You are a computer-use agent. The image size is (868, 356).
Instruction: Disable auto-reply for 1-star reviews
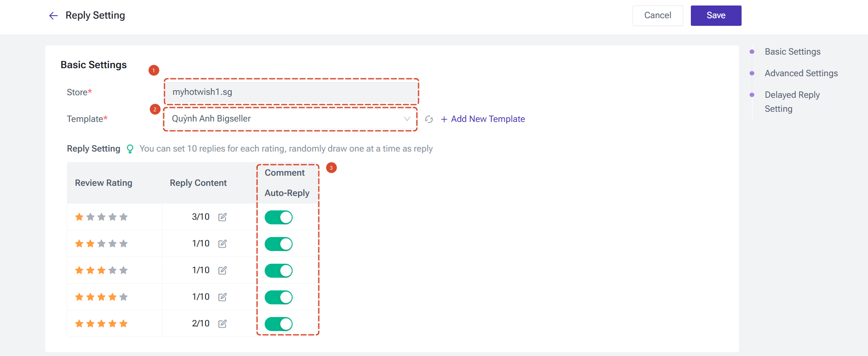(279, 218)
